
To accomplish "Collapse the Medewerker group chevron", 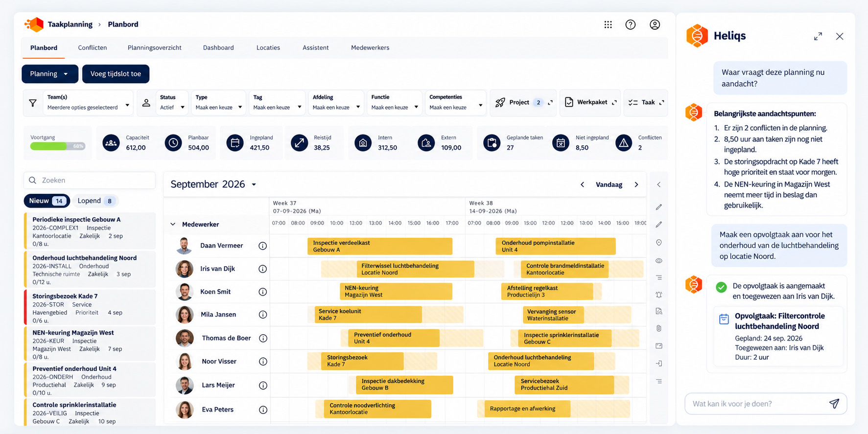I will pos(173,224).
